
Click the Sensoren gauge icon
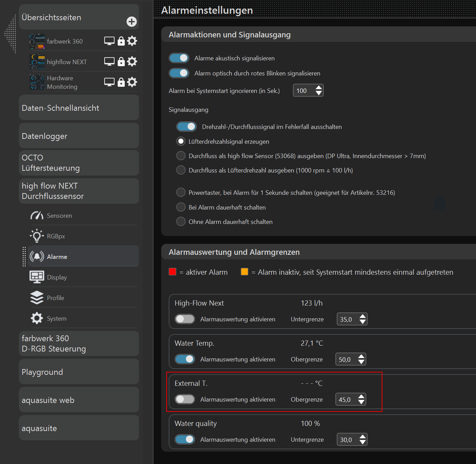[x=37, y=215]
